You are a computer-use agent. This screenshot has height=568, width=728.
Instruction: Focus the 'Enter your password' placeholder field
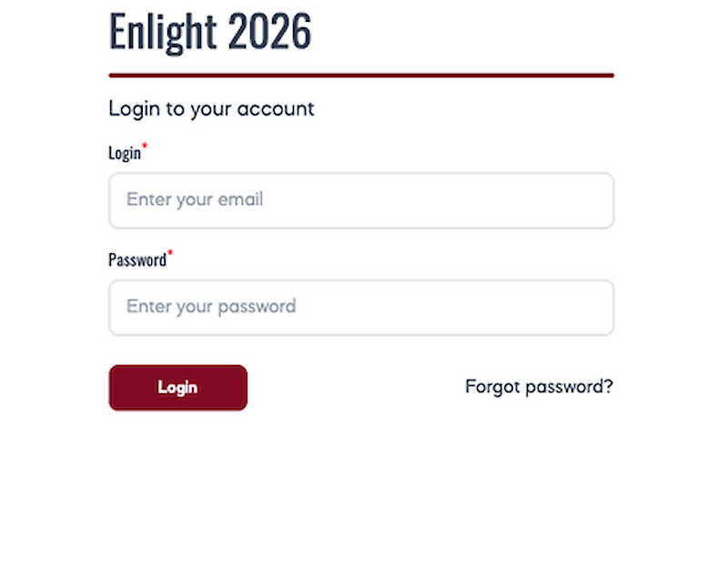coord(361,307)
